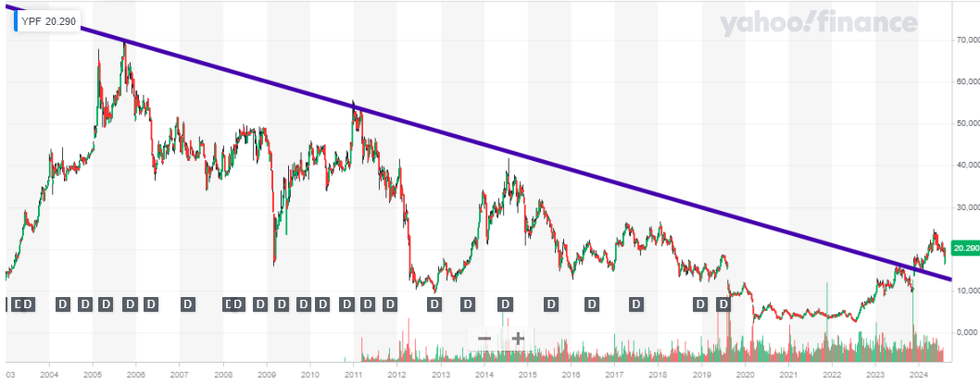Open the dividend marker just before 2013

(x=431, y=303)
